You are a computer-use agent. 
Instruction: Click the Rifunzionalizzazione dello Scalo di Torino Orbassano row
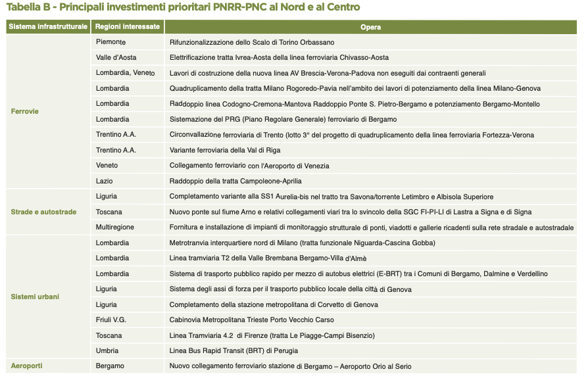[x=370, y=42]
